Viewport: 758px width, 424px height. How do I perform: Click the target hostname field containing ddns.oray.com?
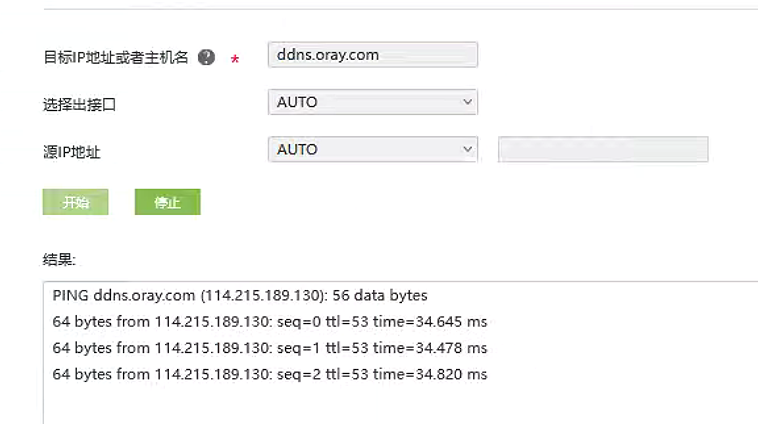tap(372, 55)
